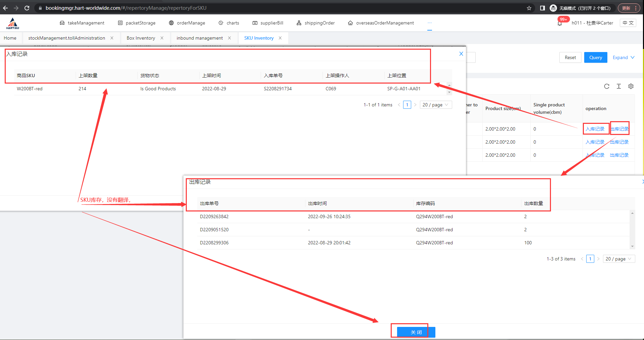Click the blue 关闭 button
This screenshot has height=340, width=644.
(416, 332)
